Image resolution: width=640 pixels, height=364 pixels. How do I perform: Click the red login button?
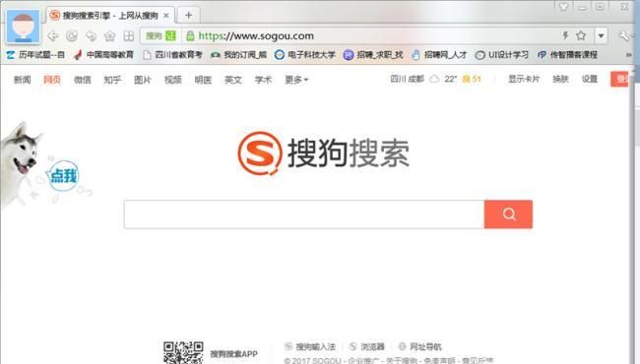pyautogui.click(x=620, y=79)
